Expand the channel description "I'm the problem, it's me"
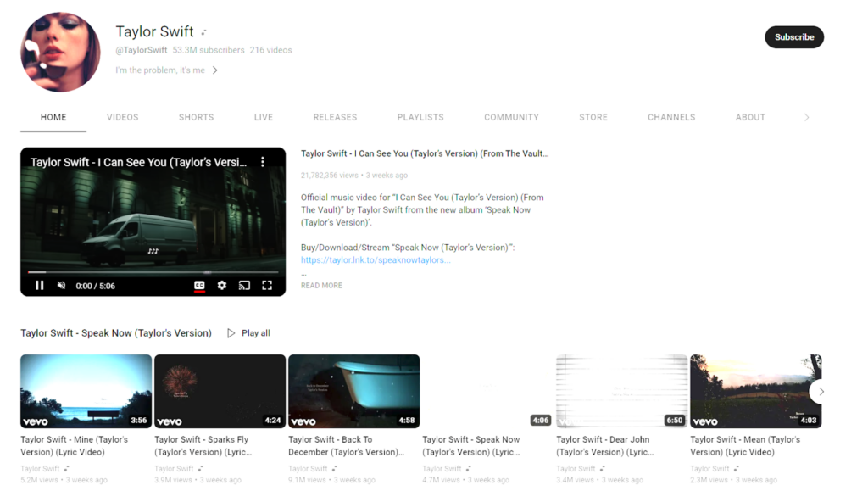868x502 pixels. (167, 70)
